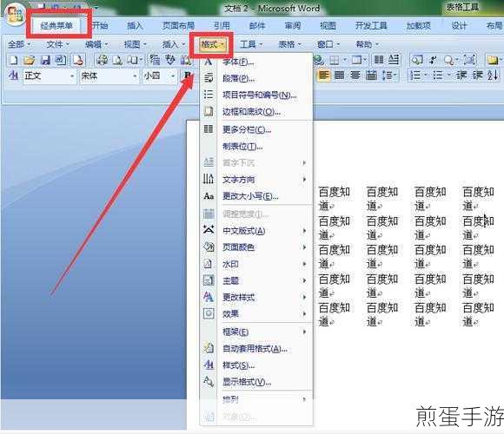
Task: Click the Full Screen view icon
Action: [469, 60]
